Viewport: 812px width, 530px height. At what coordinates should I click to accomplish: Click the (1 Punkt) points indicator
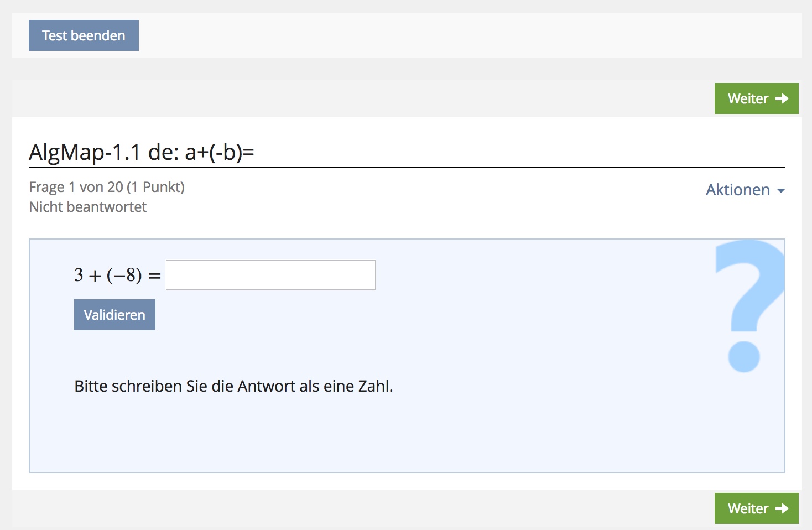(x=155, y=187)
